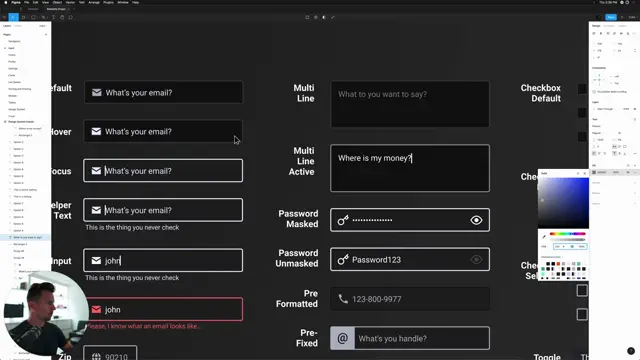Select the Hand tool
Image resolution: width=640 pixels, height=360 pixels.
point(62,18)
